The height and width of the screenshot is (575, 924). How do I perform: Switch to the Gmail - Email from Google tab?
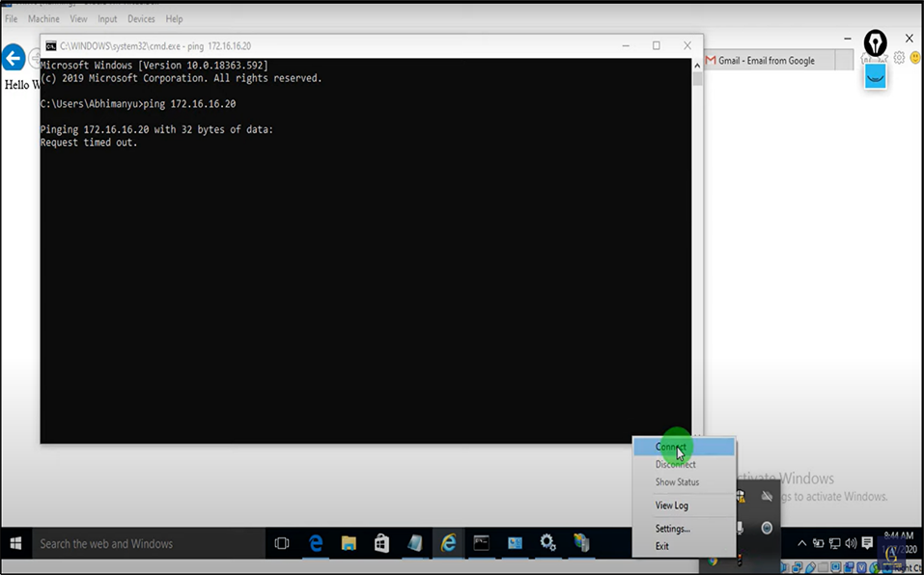coord(766,61)
